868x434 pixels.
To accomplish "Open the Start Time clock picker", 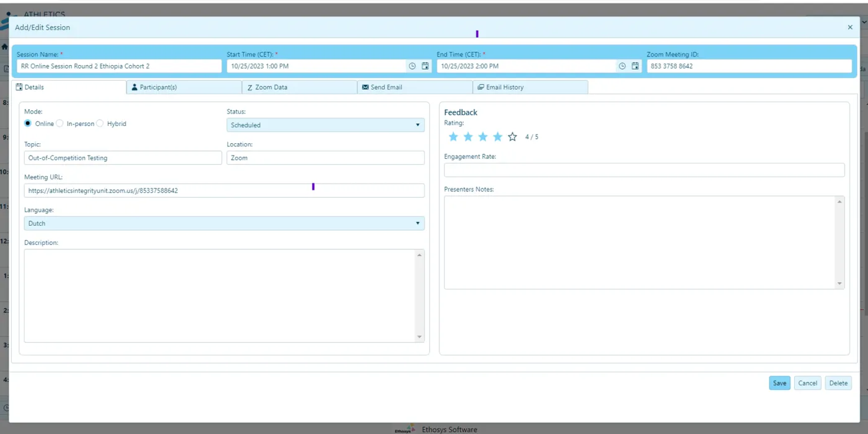I will point(412,66).
